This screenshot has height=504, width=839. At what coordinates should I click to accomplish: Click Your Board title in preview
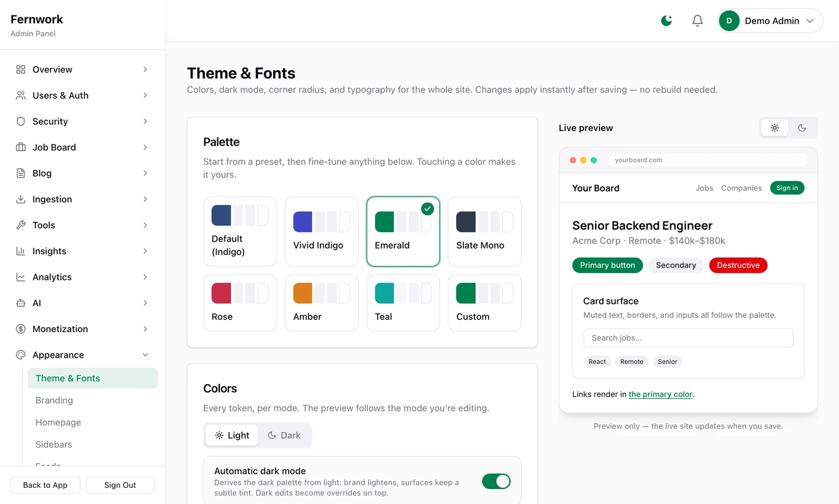tap(596, 188)
